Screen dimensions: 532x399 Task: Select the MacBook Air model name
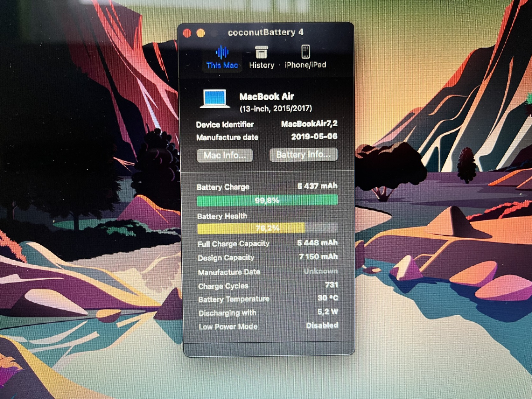pyautogui.click(x=267, y=96)
